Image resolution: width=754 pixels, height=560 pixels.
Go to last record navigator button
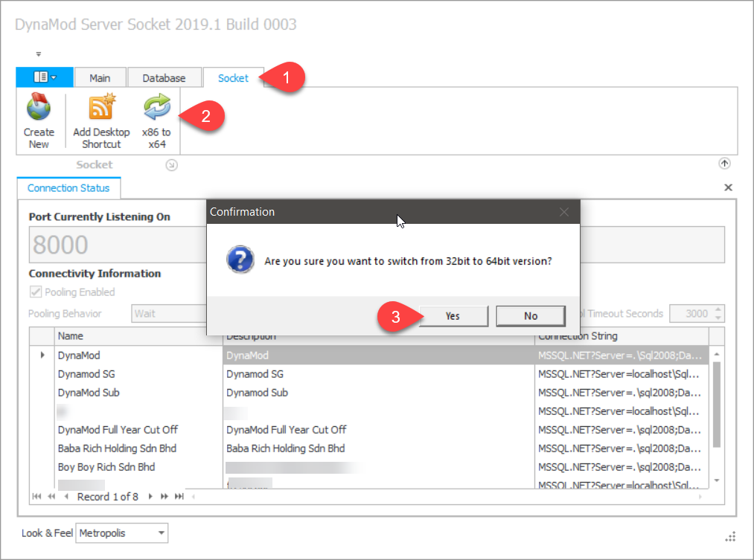tap(179, 497)
